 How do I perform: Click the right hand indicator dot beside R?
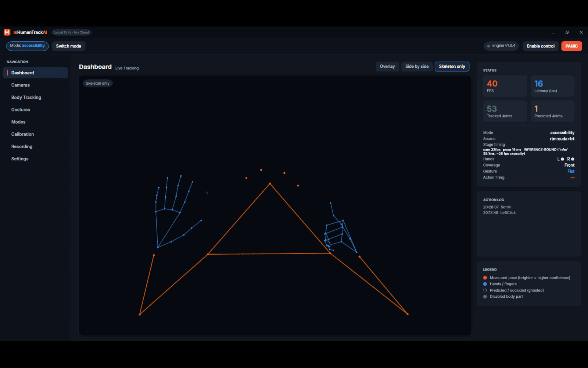pos(573,159)
